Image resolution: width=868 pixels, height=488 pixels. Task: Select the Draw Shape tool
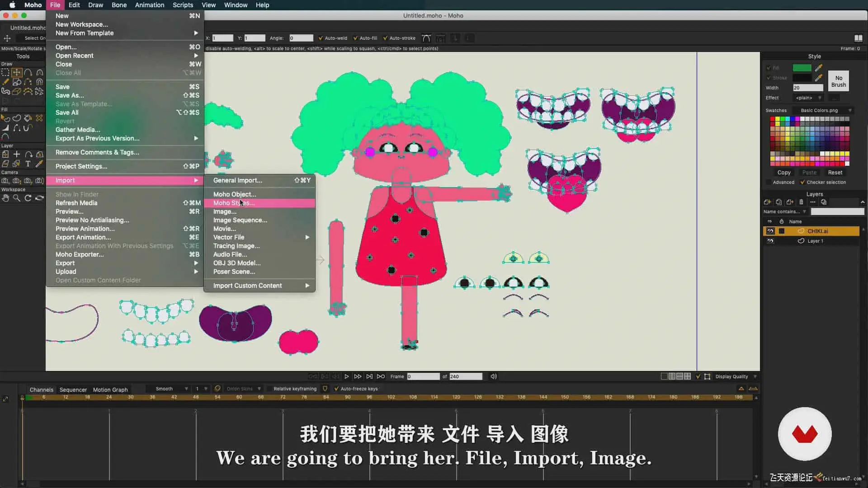click(x=17, y=82)
